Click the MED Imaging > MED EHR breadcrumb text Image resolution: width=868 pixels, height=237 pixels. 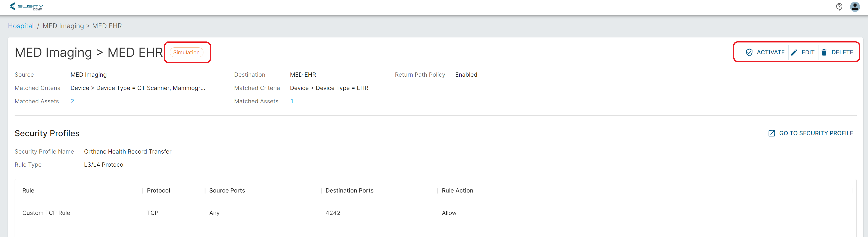[x=82, y=26]
